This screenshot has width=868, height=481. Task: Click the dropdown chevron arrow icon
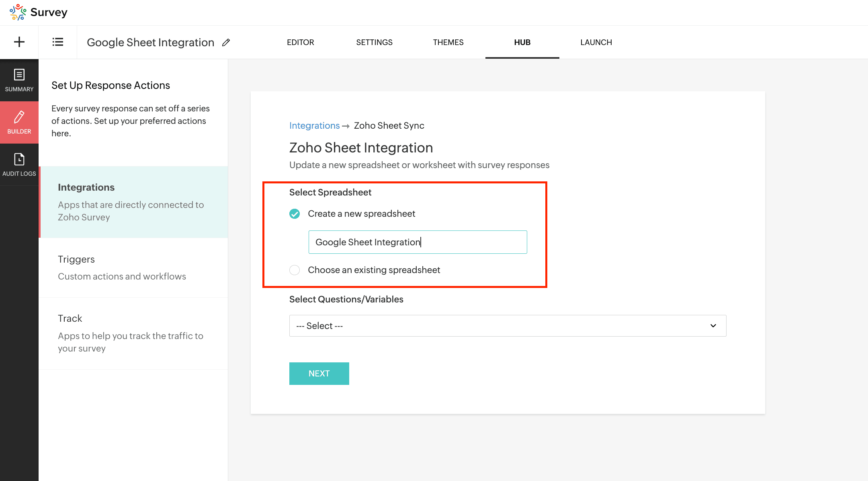click(x=713, y=326)
